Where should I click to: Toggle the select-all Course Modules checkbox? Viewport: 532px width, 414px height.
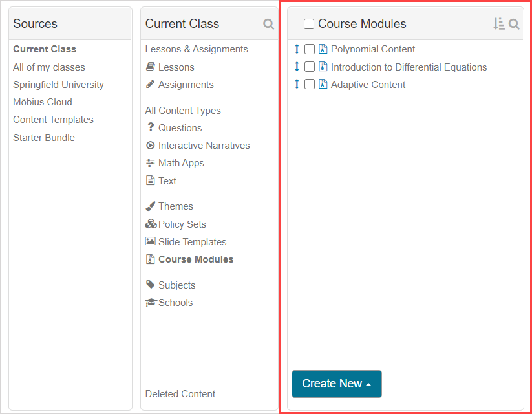309,24
